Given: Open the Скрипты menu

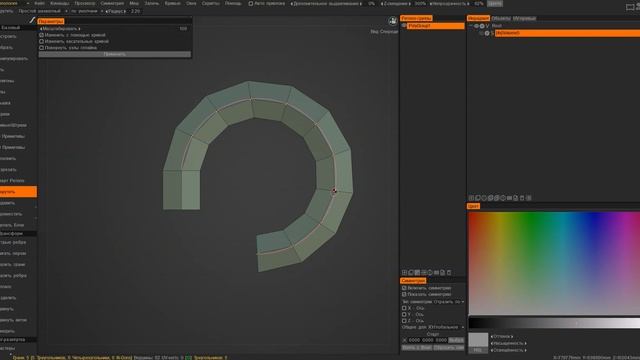Looking at the screenshot, I should [x=211, y=3].
